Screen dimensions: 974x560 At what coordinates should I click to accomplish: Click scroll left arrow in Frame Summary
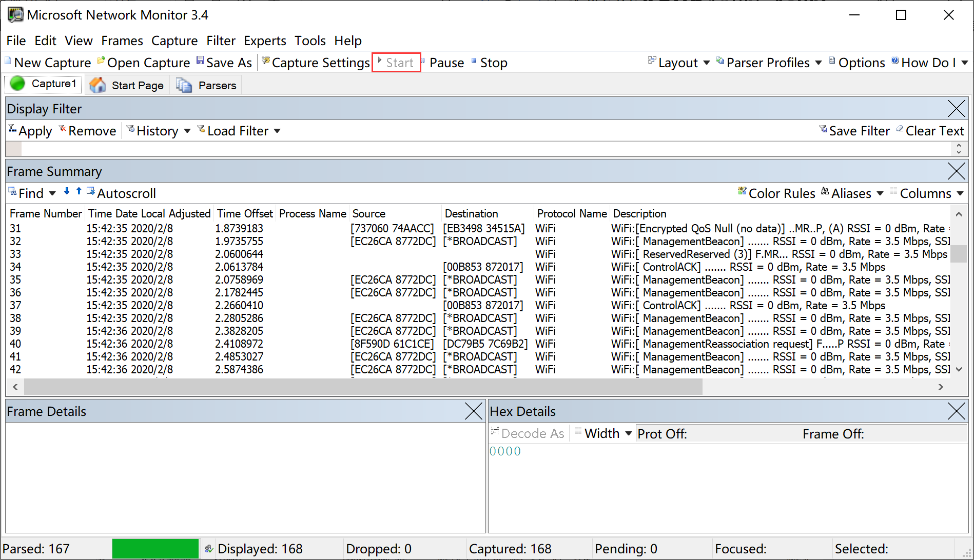coord(15,387)
